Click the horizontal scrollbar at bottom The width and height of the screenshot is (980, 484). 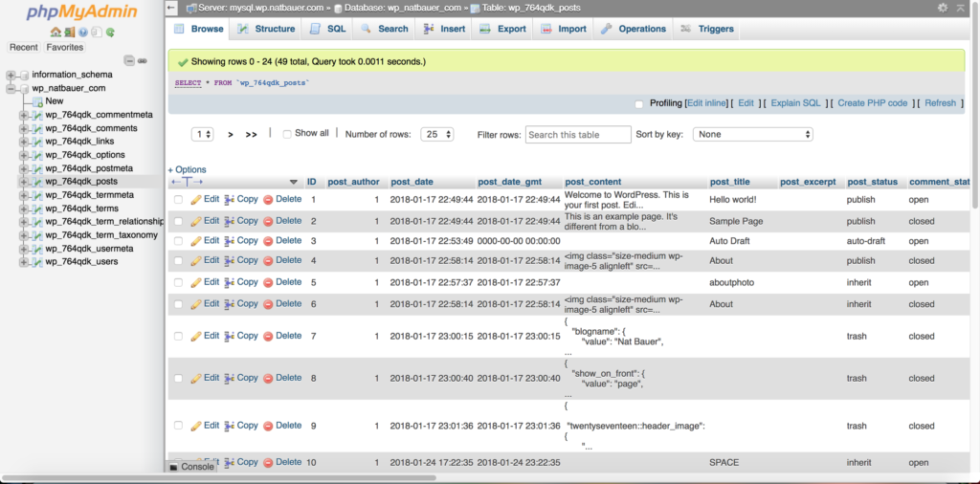(x=219, y=477)
